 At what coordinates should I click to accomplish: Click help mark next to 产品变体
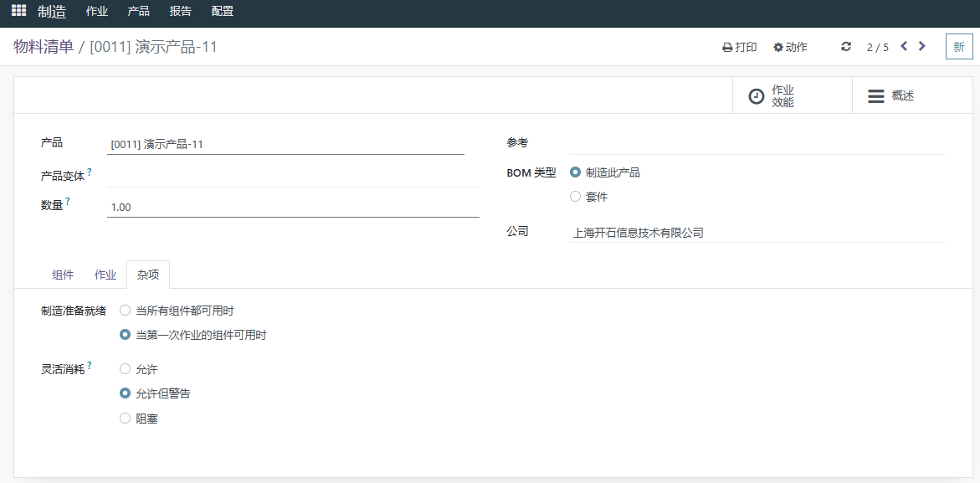[x=90, y=172]
